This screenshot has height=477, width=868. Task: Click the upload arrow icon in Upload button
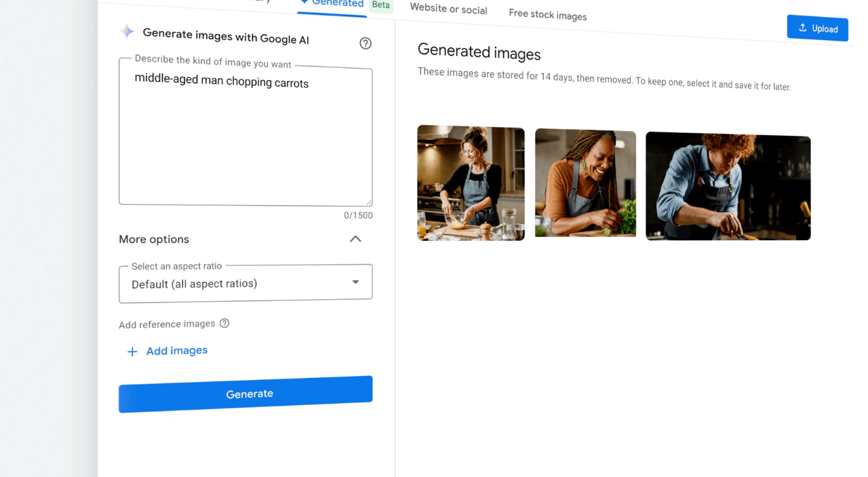[x=802, y=28]
